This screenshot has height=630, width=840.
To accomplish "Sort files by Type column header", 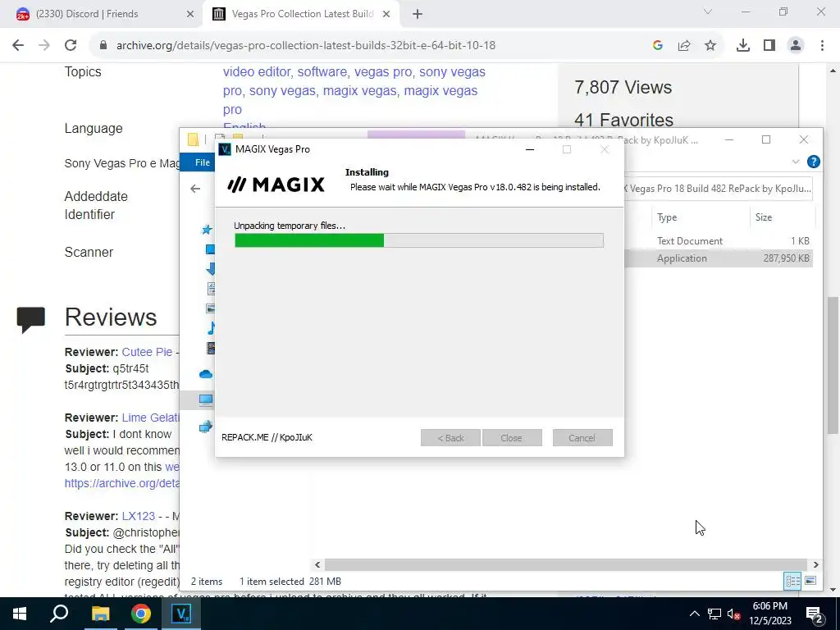I will click(x=667, y=217).
